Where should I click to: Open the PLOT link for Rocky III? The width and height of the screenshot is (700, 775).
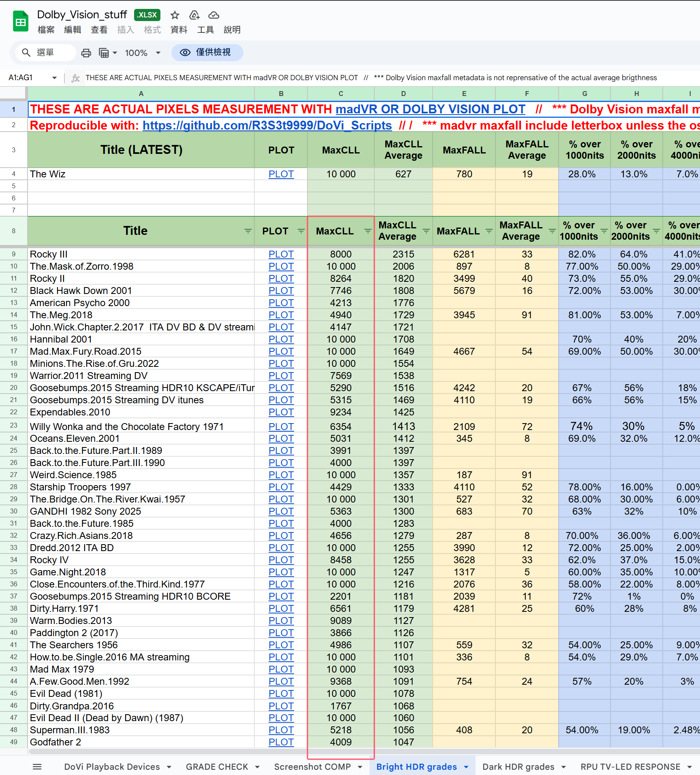click(281, 254)
